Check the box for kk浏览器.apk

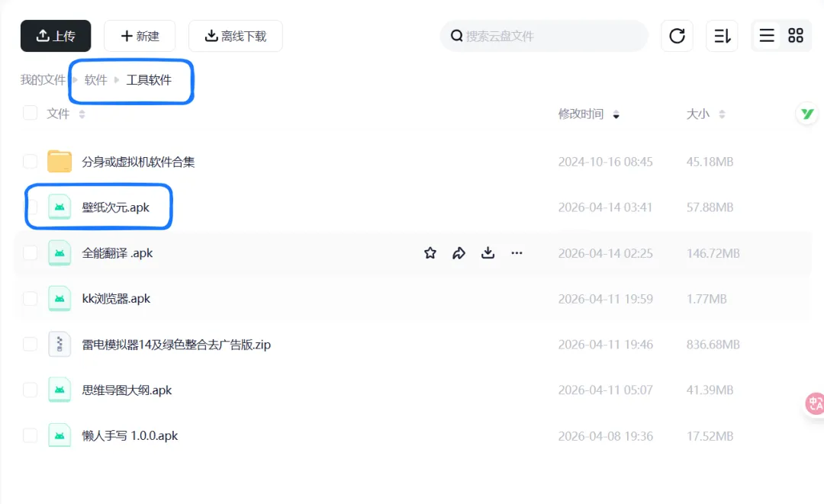[31, 299]
